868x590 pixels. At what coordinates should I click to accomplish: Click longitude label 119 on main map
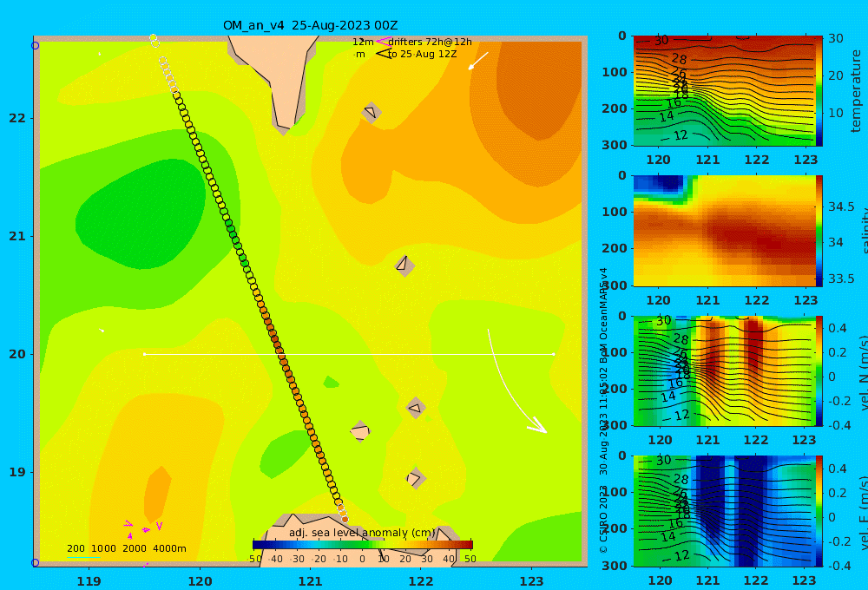(x=89, y=581)
